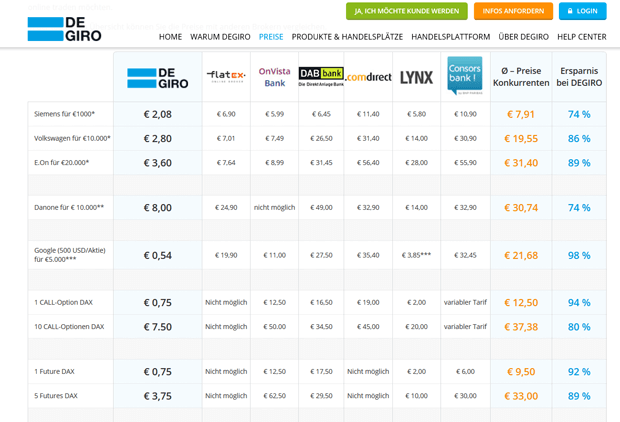This screenshot has height=422, width=620.
Task: Click DEGIRO price € 3,75 for 5 Futures
Action: 158,396
